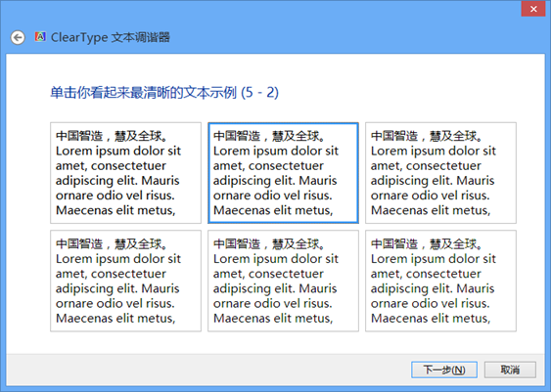Image resolution: width=551 pixels, height=392 pixels.
Task: Click the 中国智造 line in top-left sample
Action: click(x=112, y=136)
